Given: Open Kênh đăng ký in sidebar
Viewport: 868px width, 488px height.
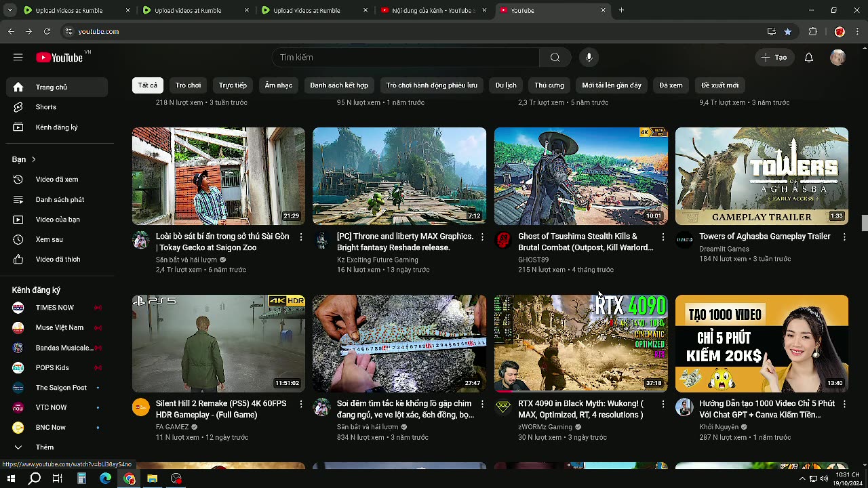Looking at the screenshot, I should [57, 127].
